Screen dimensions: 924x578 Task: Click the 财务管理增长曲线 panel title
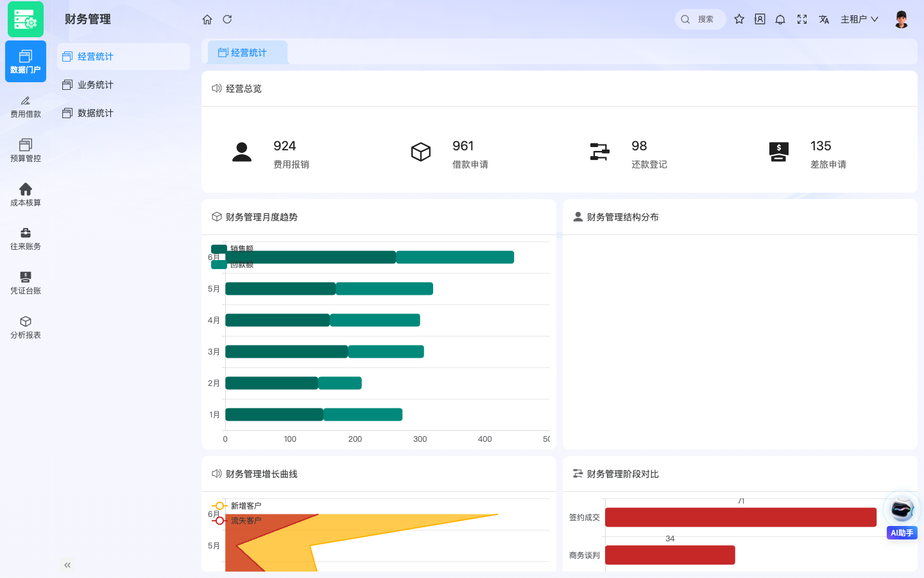[x=262, y=474]
